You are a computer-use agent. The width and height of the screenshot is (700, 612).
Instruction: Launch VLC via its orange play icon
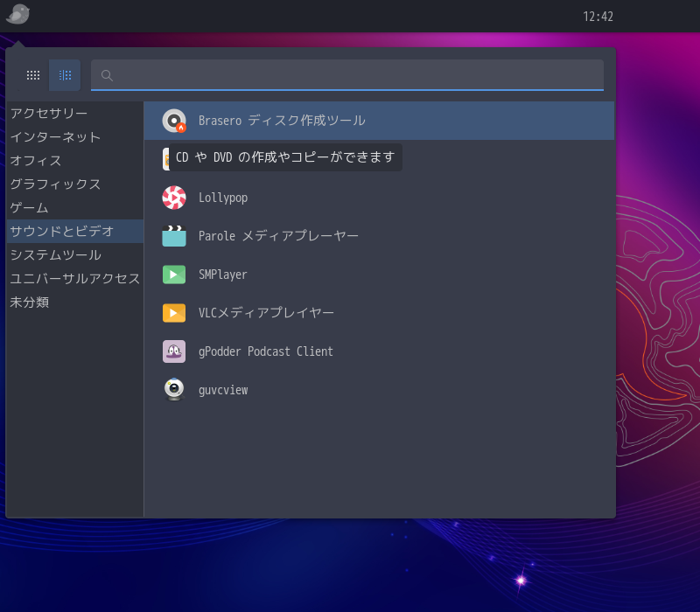coord(174,313)
